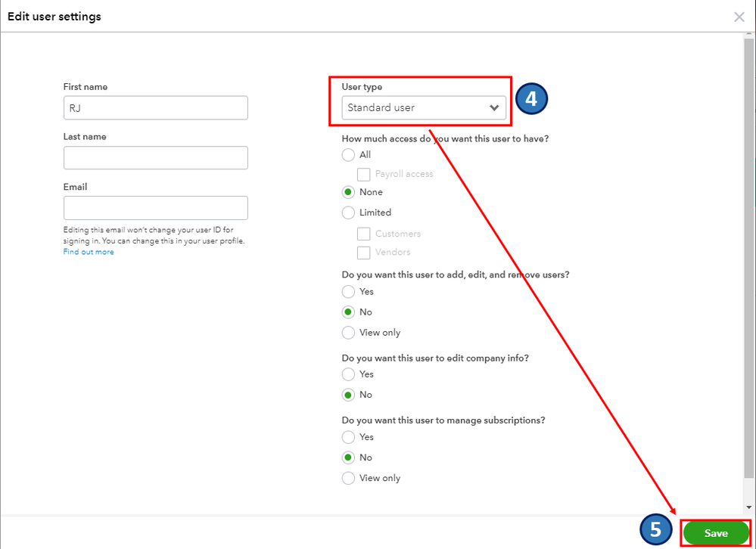Select All access radio button
Screen dimensions: 756x549
(x=348, y=155)
